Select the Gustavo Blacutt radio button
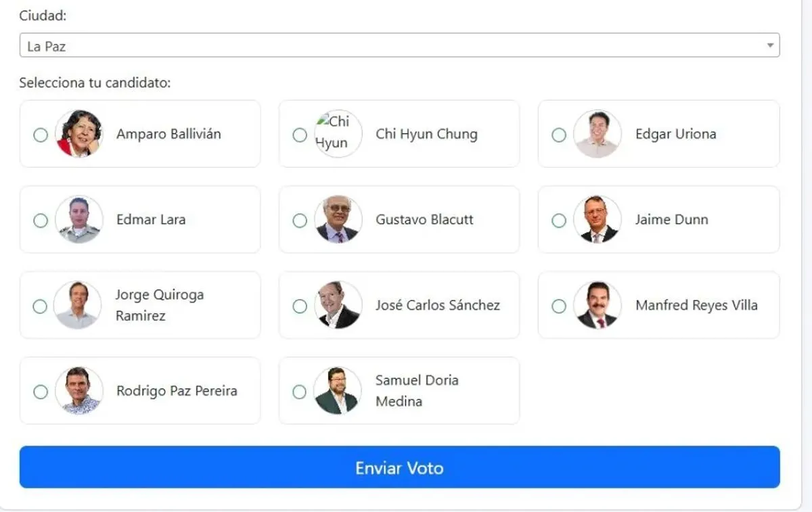Screen dimensions: 812x512 (x=300, y=220)
